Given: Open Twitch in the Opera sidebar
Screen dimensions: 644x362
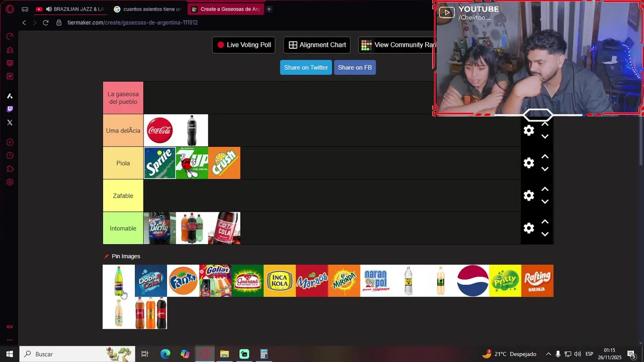Looking at the screenshot, I should (x=10, y=109).
